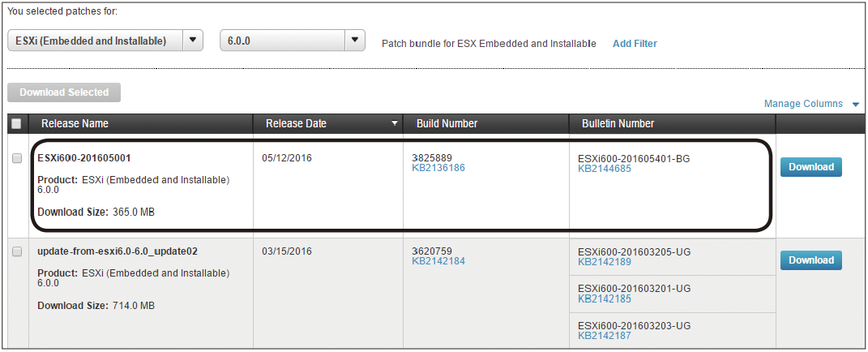
Task: Click the Release Name column header
Action: pyautogui.click(x=75, y=124)
